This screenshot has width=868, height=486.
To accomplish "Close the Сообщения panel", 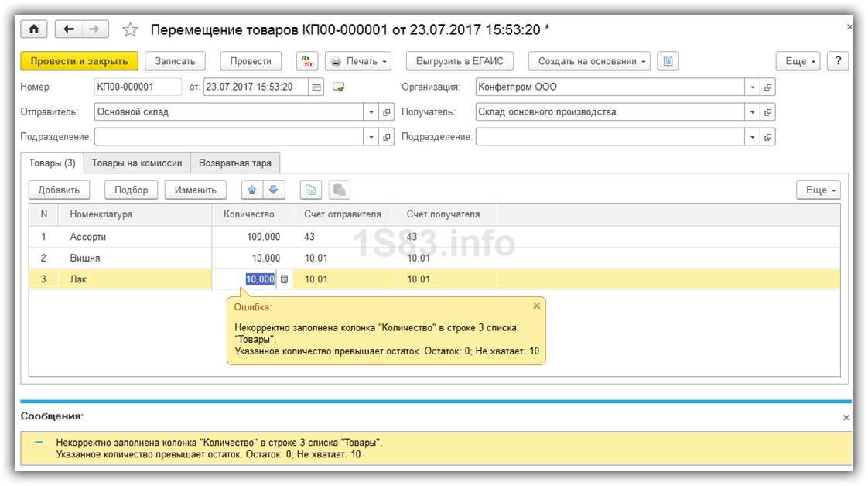I will click(846, 417).
